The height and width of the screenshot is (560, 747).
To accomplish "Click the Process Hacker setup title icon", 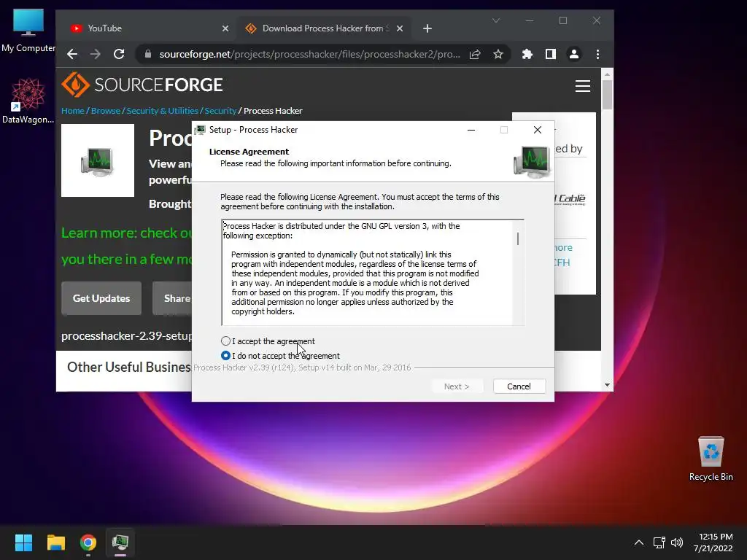I will (200, 130).
